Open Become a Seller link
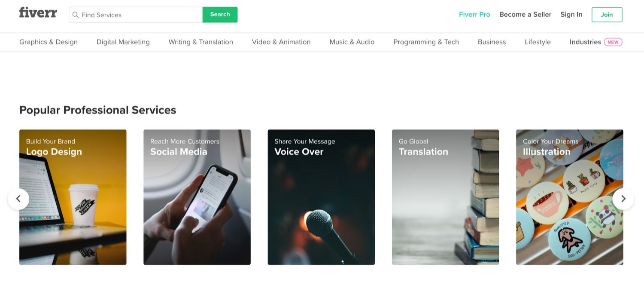644x301 pixels. pyautogui.click(x=525, y=15)
